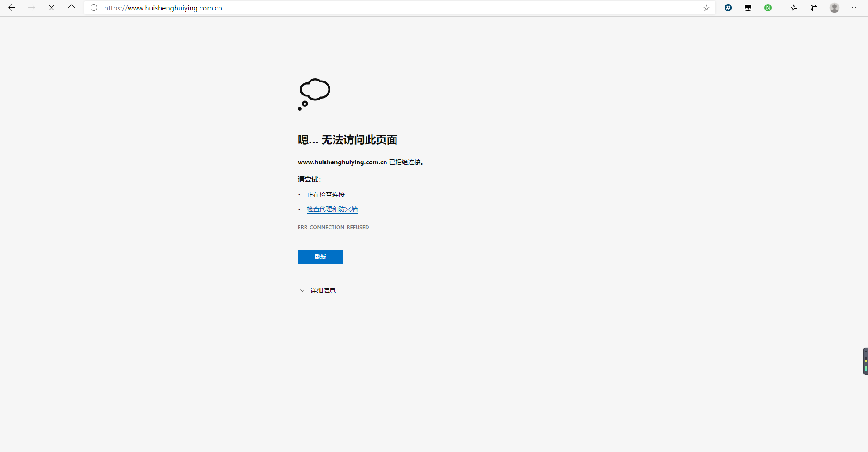Stop loading the page
Image resolution: width=868 pixels, height=452 pixels.
click(x=52, y=8)
